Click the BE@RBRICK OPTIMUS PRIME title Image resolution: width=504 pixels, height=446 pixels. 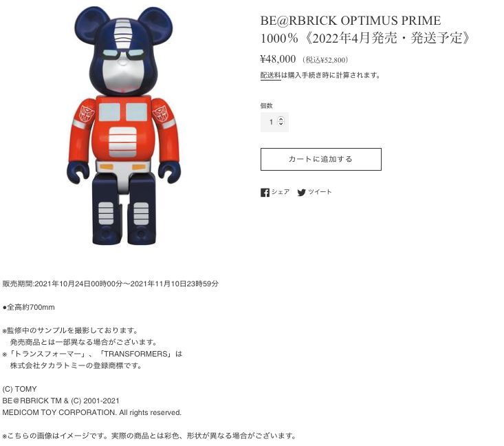click(x=351, y=21)
